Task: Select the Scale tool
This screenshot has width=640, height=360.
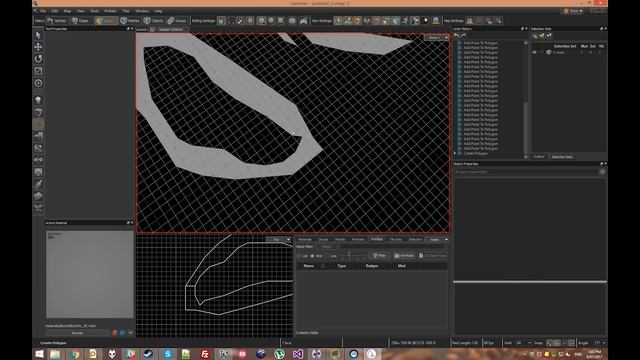Action: point(38,71)
